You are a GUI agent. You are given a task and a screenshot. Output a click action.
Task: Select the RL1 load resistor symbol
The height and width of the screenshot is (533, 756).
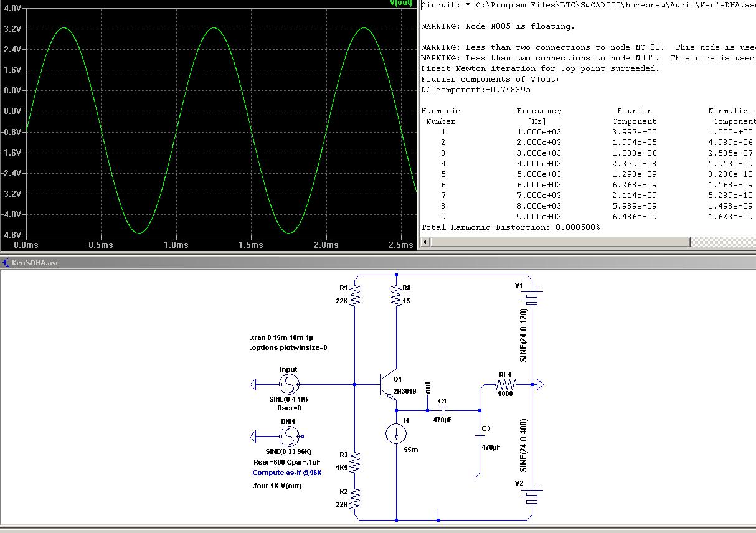[x=505, y=385]
